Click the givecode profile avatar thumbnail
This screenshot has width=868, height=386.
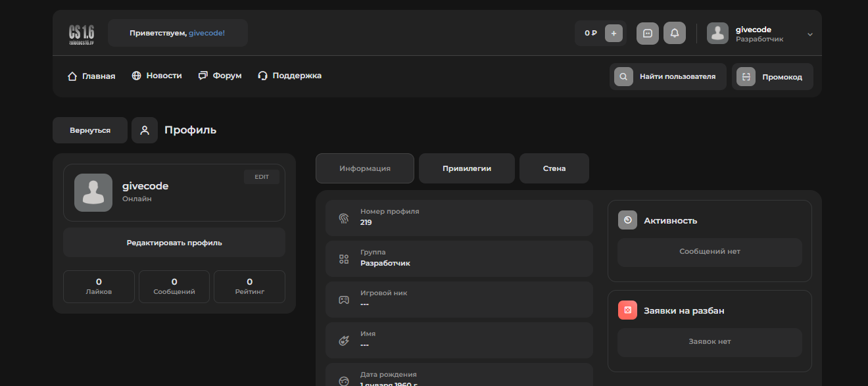coord(93,193)
